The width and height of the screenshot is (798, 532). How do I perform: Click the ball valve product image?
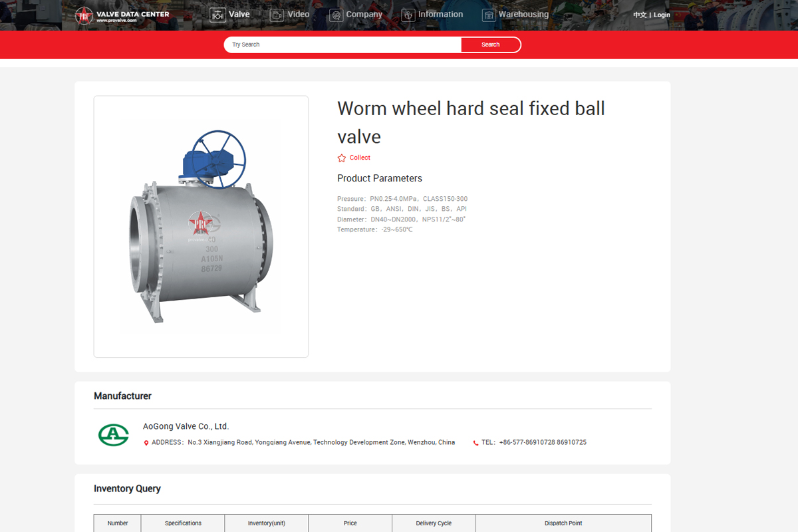click(x=201, y=226)
